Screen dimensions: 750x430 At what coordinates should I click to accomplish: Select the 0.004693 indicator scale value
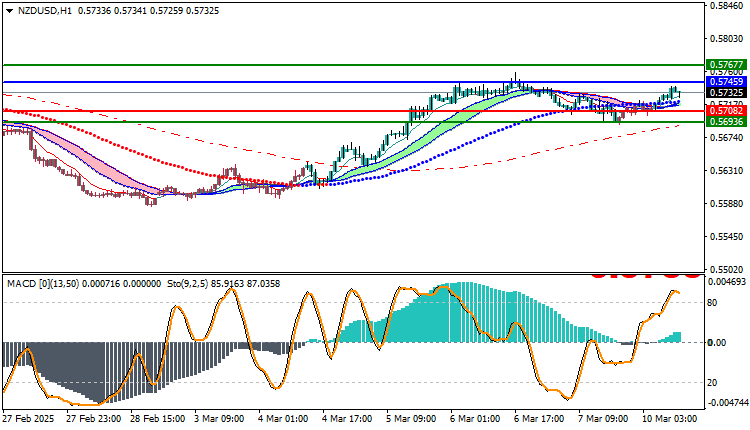(727, 282)
